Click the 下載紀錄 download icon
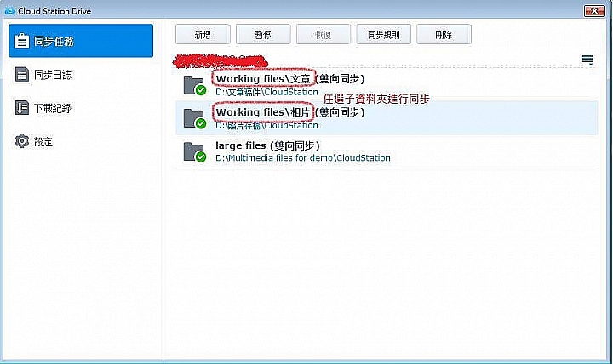The image size is (613, 364). pyautogui.click(x=22, y=108)
